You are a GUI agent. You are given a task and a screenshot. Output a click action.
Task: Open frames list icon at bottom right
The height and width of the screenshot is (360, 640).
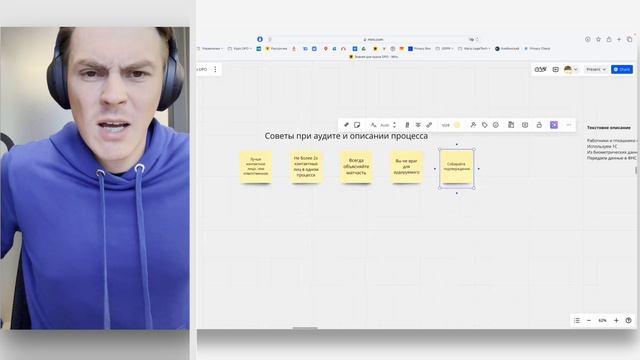pos(577,321)
